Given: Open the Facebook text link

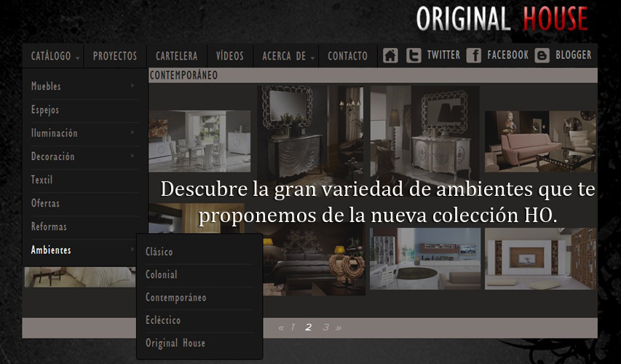Looking at the screenshot, I should [x=507, y=55].
